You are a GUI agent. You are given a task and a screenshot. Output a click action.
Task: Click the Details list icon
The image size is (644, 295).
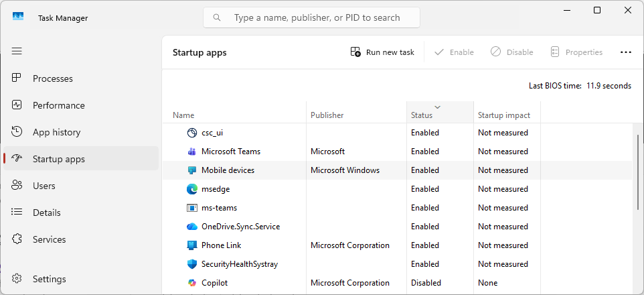[x=17, y=213]
